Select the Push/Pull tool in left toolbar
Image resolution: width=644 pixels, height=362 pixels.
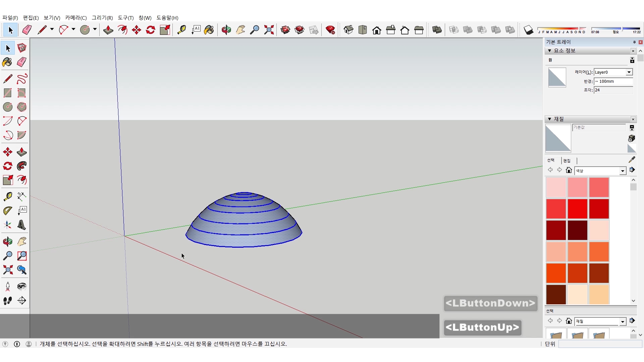click(x=22, y=152)
